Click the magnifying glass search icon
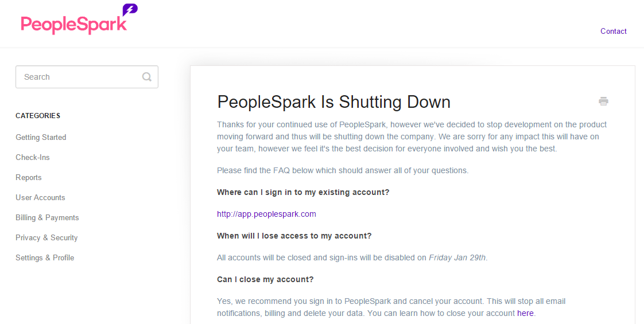The image size is (644, 324). 147,77
